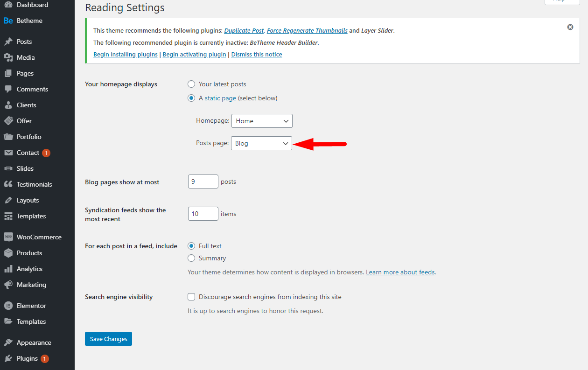Open the 'Force Regenerate Thumbnails' link
Image resolution: width=588 pixels, height=370 pixels.
point(307,30)
